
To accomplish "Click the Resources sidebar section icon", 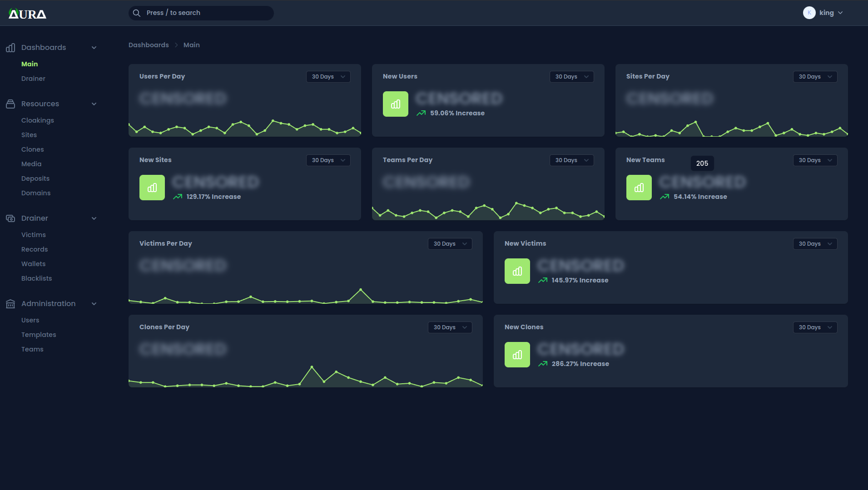I will pyautogui.click(x=10, y=104).
